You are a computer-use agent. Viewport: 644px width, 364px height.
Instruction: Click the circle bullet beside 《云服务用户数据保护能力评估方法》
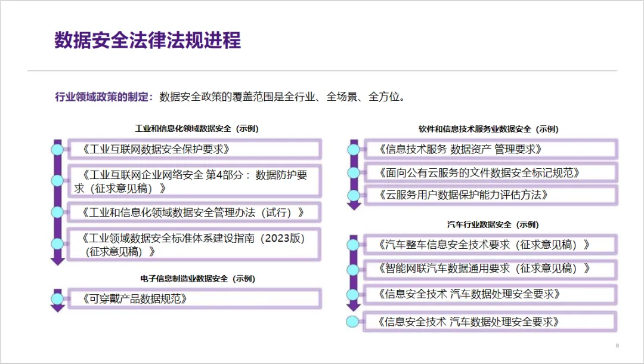(x=354, y=195)
